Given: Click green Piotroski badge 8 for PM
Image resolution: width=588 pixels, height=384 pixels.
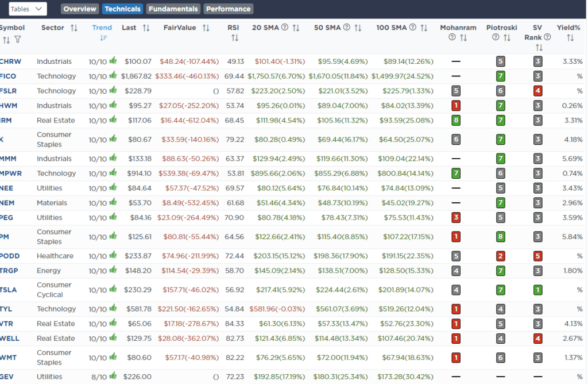Looking at the screenshot, I should coord(500,237).
